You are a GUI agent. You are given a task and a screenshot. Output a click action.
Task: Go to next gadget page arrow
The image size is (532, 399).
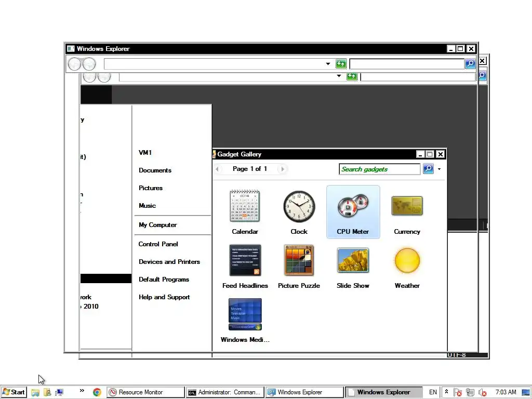(283, 169)
